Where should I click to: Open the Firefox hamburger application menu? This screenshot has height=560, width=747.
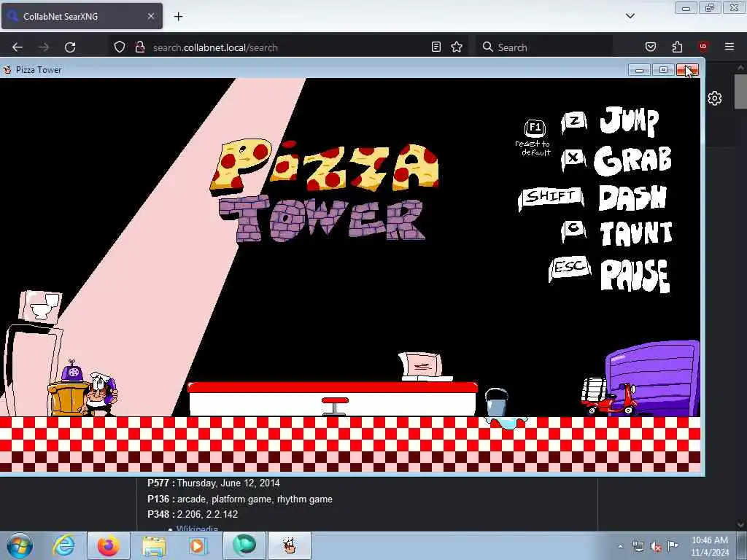click(x=729, y=47)
